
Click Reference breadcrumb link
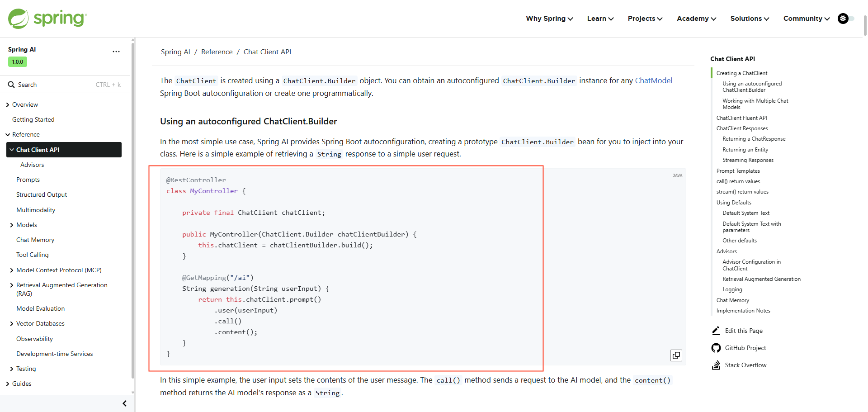pos(217,52)
